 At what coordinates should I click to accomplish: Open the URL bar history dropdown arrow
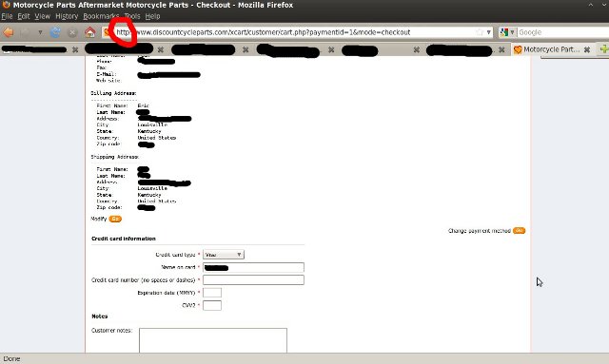click(488, 32)
